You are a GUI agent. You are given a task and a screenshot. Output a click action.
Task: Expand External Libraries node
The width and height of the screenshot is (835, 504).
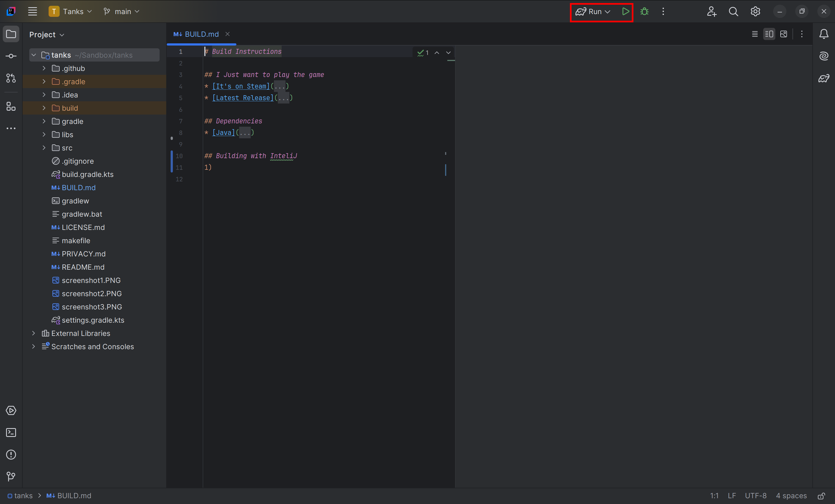[34, 333]
